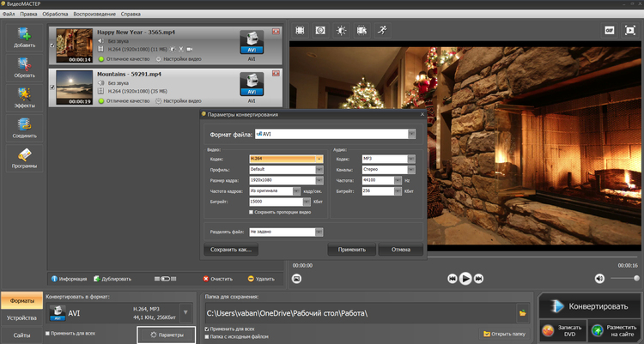The height and width of the screenshot is (344, 644).
Task: Click the GIF creation icon
Action: (610, 30)
